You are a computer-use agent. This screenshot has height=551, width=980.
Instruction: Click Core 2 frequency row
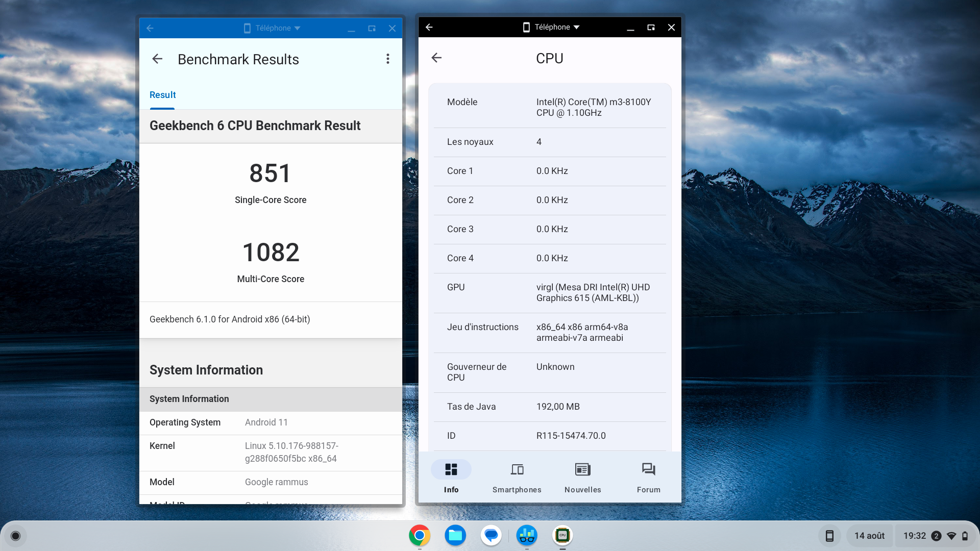coord(550,200)
